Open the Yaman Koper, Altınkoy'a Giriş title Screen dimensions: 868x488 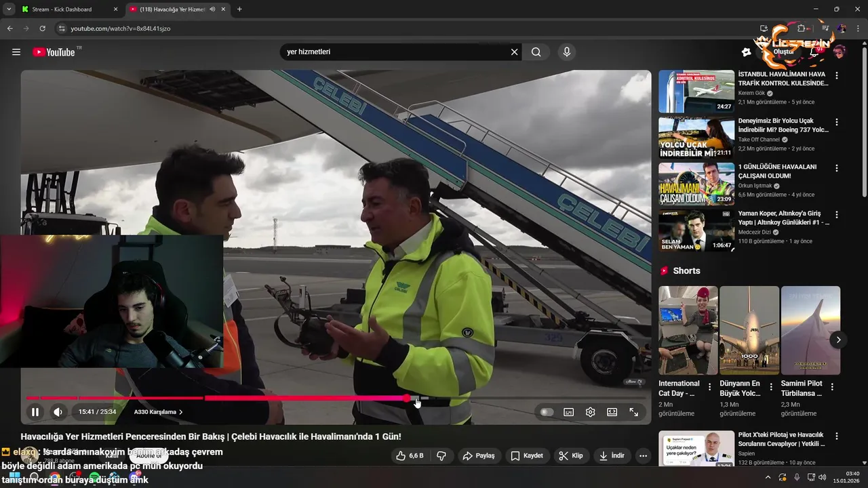(783, 218)
